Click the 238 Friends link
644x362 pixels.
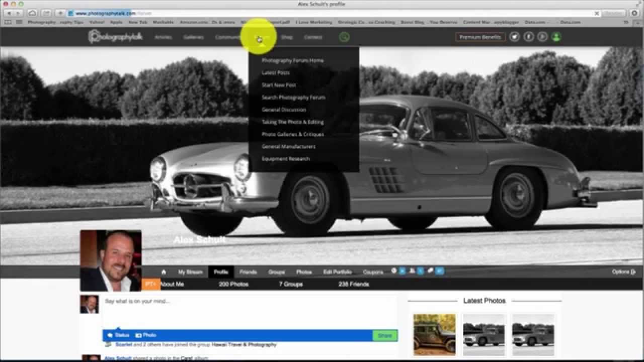(x=354, y=284)
